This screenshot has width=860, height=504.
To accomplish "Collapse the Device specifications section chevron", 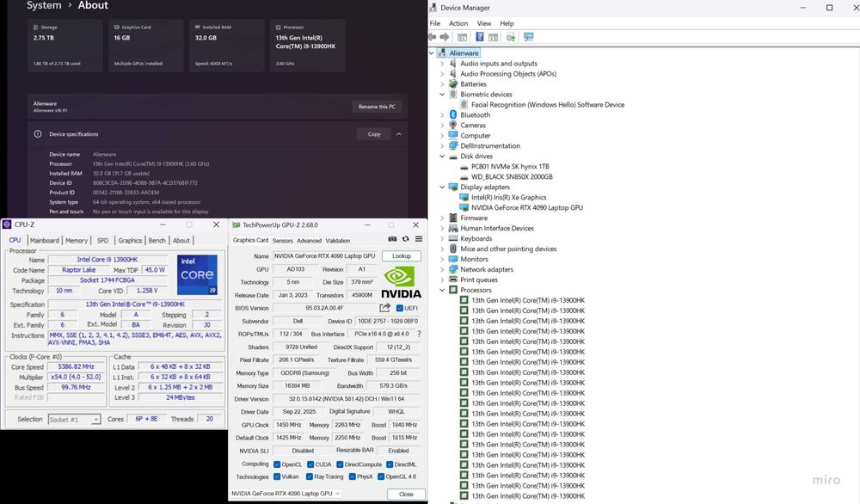I will click(x=399, y=134).
